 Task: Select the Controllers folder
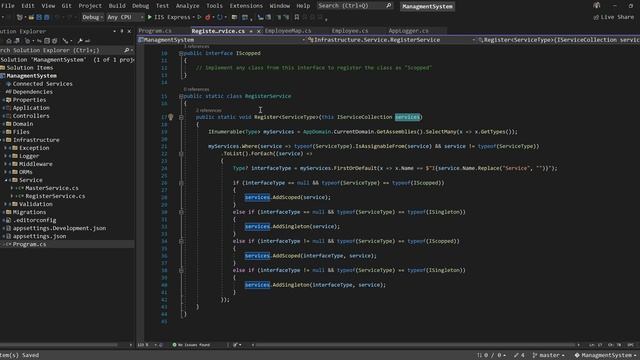[31, 116]
